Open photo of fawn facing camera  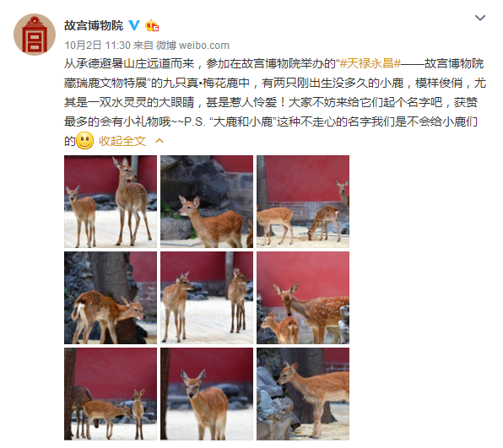tap(207, 394)
